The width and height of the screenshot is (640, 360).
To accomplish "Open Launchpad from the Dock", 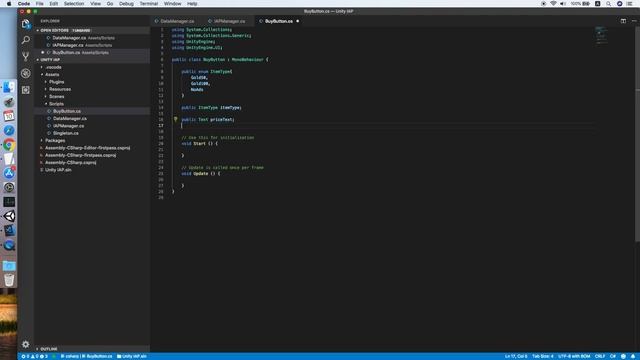I will pos(9,102).
